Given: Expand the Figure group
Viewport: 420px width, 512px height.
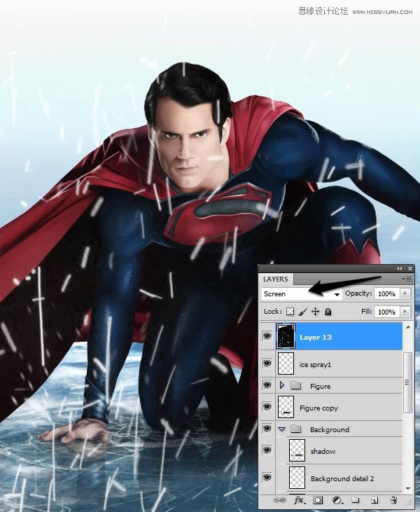Looking at the screenshot, I should (x=282, y=385).
